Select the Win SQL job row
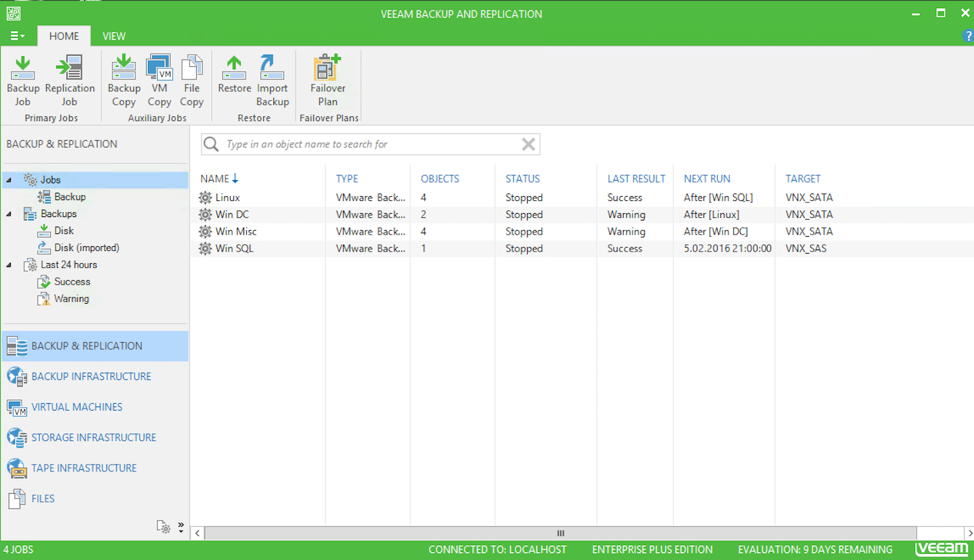The image size is (974, 560). pyautogui.click(x=582, y=248)
